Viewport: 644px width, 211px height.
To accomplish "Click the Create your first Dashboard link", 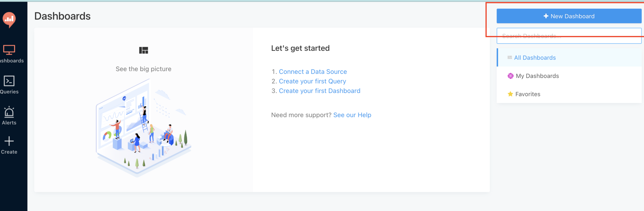I will [319, 91].
